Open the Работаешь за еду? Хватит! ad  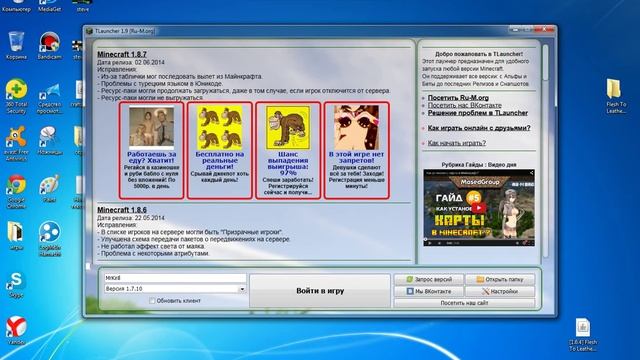tap(151, 150)
